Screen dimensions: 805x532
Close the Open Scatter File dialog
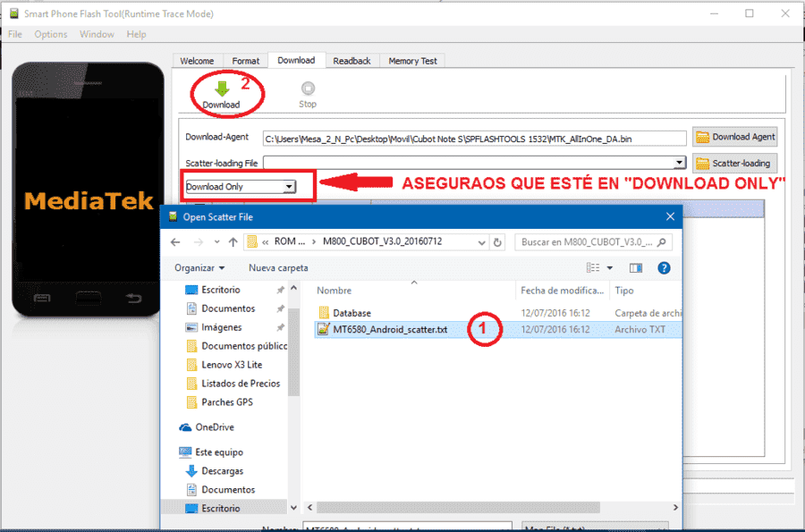(x=670, y=216)
